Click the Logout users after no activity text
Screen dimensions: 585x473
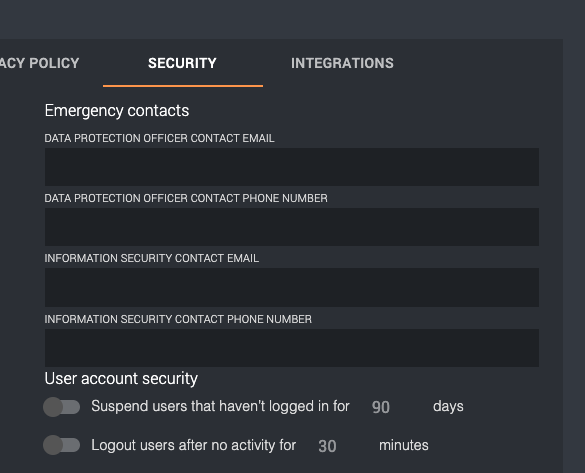[x=194, y=445]
